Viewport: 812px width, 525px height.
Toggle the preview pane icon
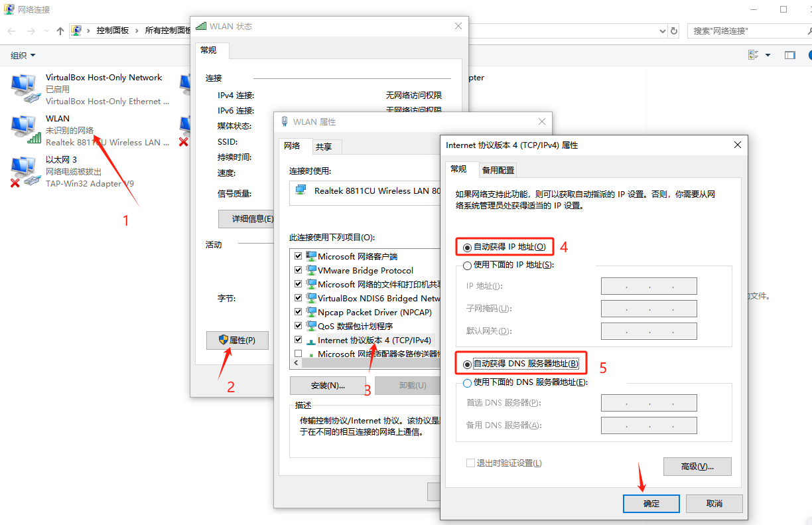789,55
